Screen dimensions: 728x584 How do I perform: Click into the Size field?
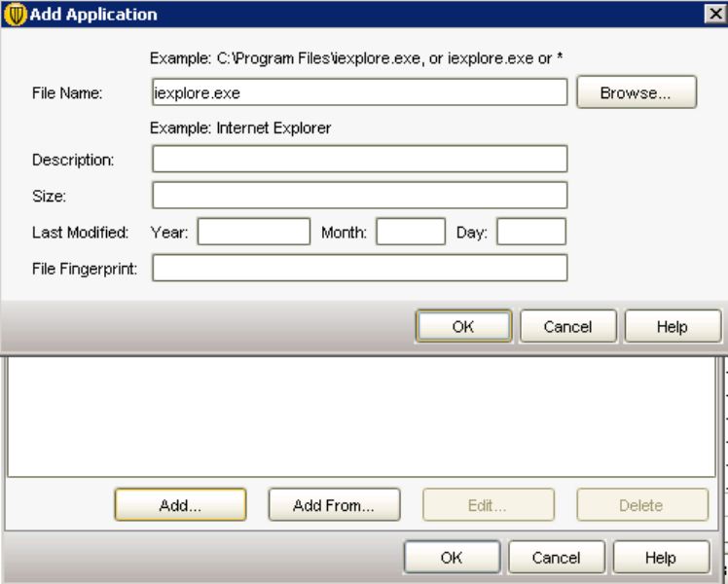point(360,195)
